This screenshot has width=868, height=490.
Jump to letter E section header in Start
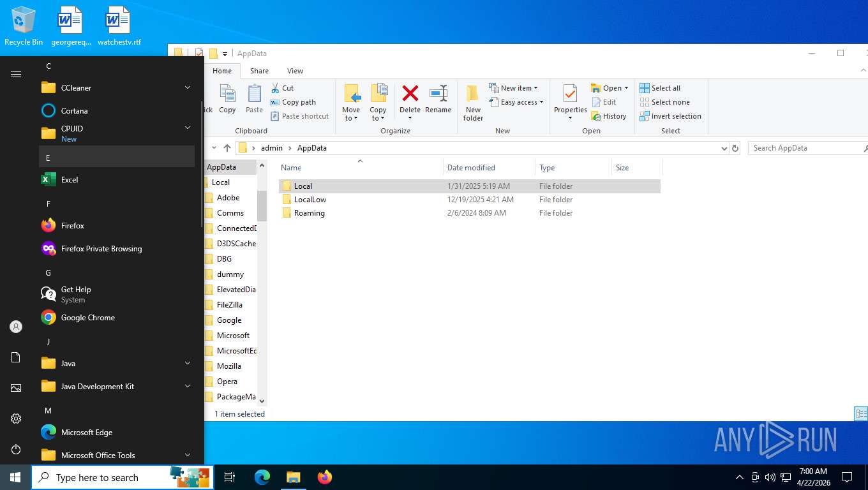pos(117,157)
